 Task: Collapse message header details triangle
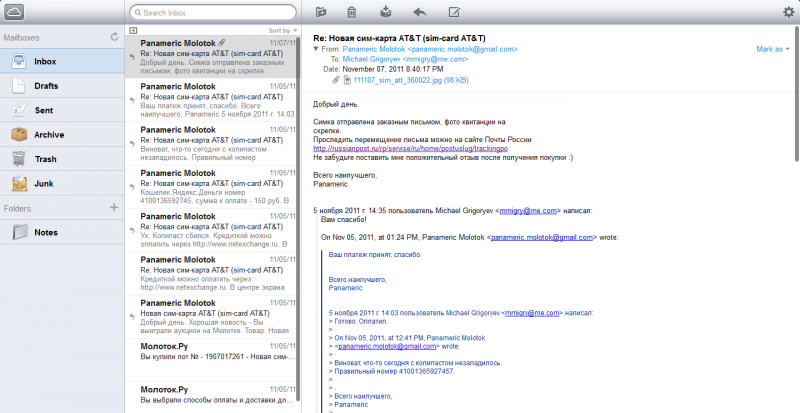pyautogui.click(x=316, y=49)
